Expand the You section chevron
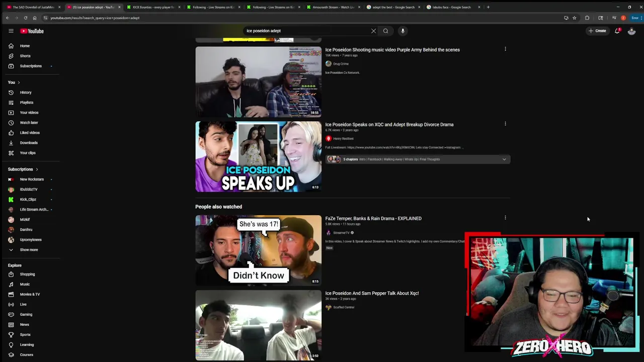The width and height of the screenshot is (644, 362). [19, 82]
